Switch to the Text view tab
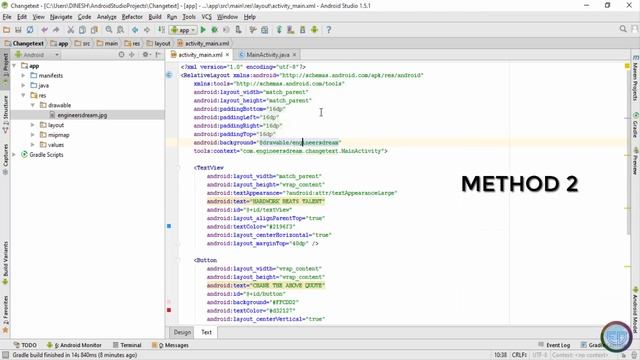640x360 pixels. click(207, 332)
